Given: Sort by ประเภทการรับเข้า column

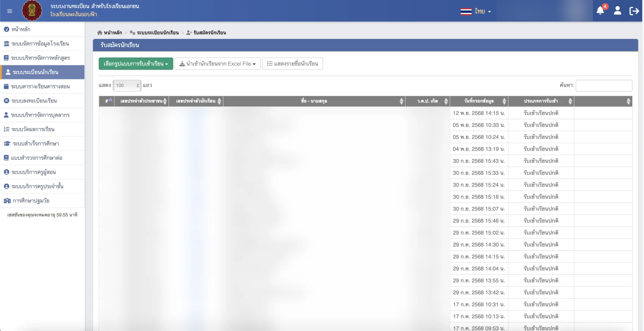Looking at the screenshot, I should 541,101.
